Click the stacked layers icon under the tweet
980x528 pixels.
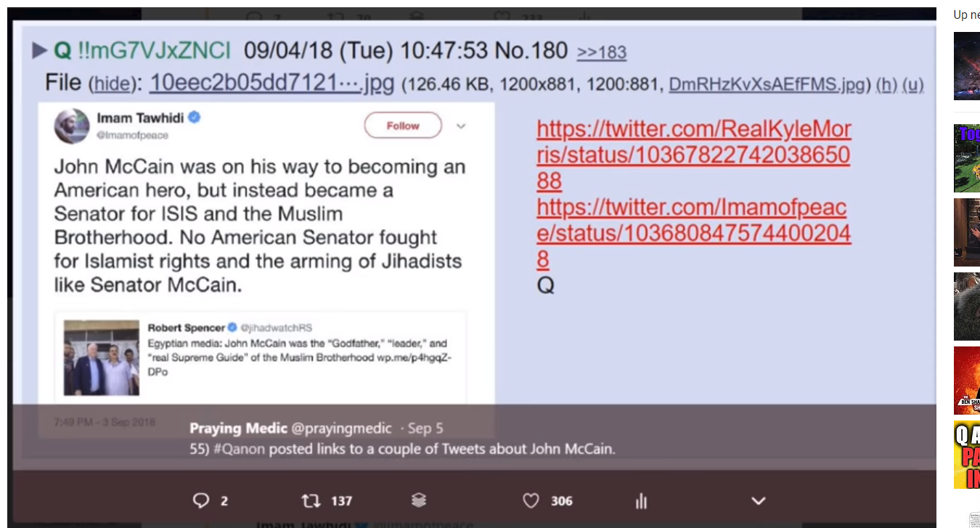point(419,500)
